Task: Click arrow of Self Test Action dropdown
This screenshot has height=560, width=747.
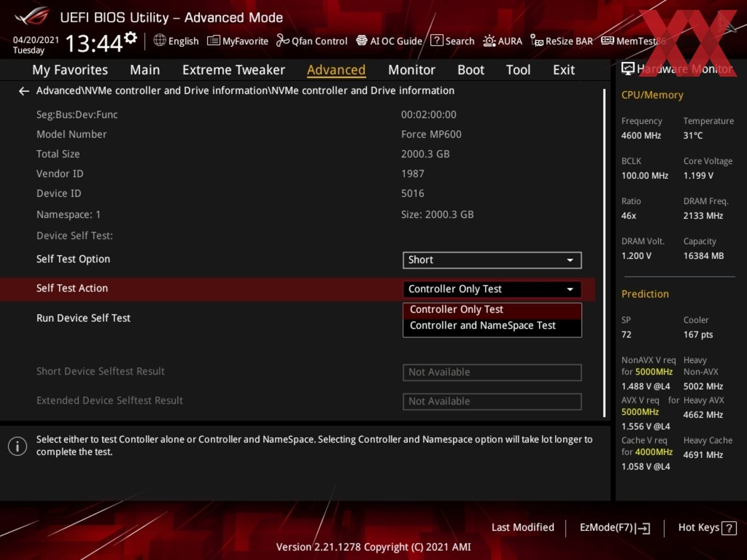Action: click(x=570, y=289)
